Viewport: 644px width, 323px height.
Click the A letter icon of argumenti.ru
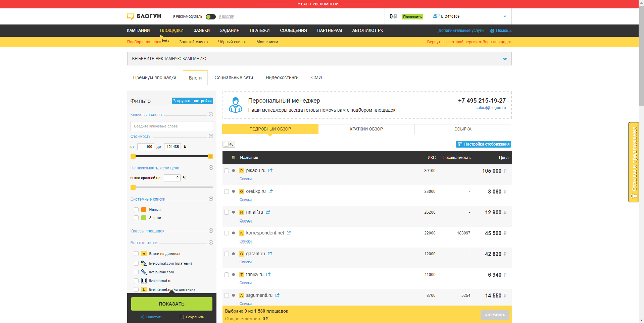coord(241,295)
